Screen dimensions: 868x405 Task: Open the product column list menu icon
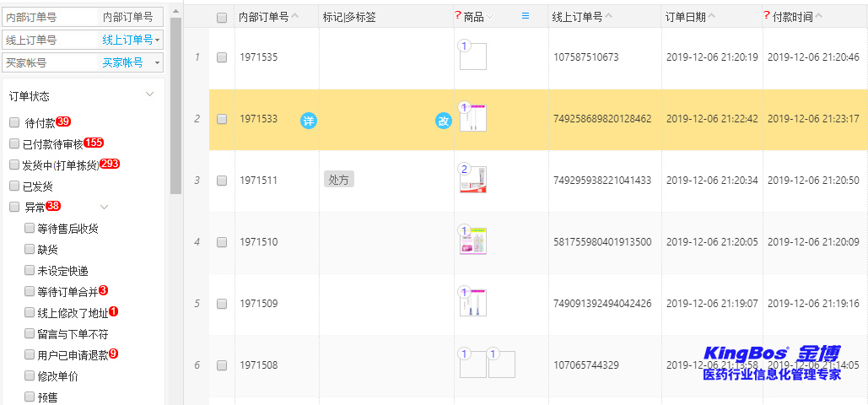[x=526, y=16]
